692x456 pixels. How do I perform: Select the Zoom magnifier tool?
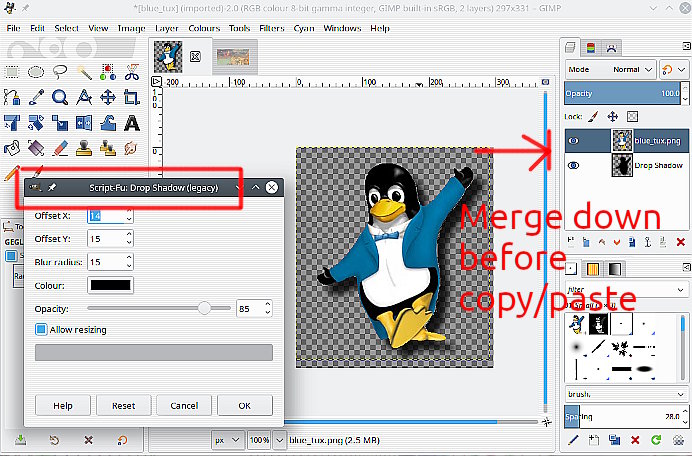tap(60, 97)
